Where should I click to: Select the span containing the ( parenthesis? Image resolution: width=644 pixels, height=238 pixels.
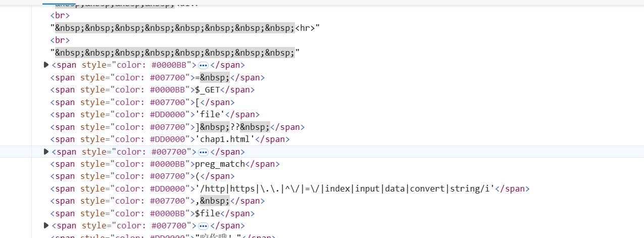click(142, 176)
